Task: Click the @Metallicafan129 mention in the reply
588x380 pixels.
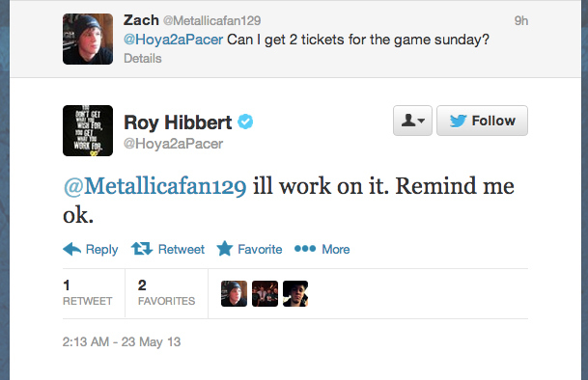Action: click(154, 186)
